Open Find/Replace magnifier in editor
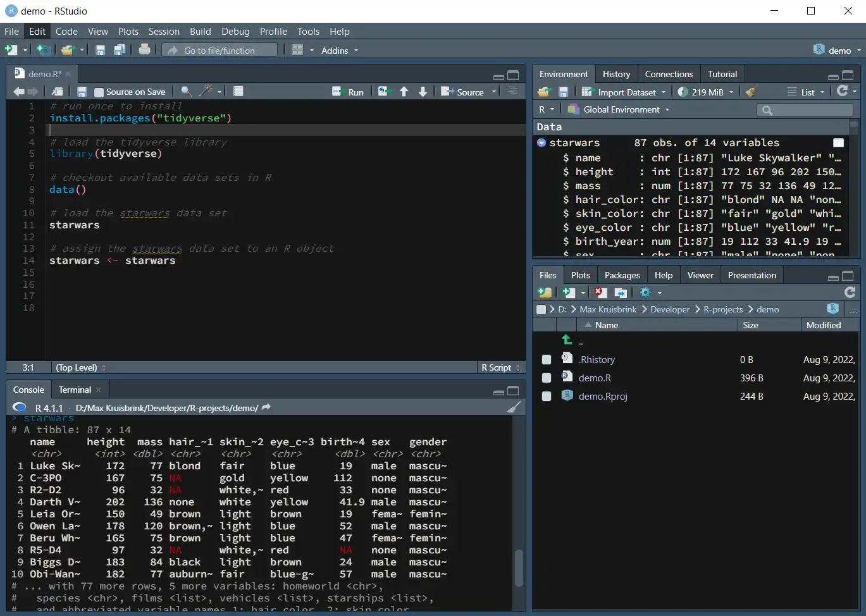The image size is (866, 616). (186, 92)
